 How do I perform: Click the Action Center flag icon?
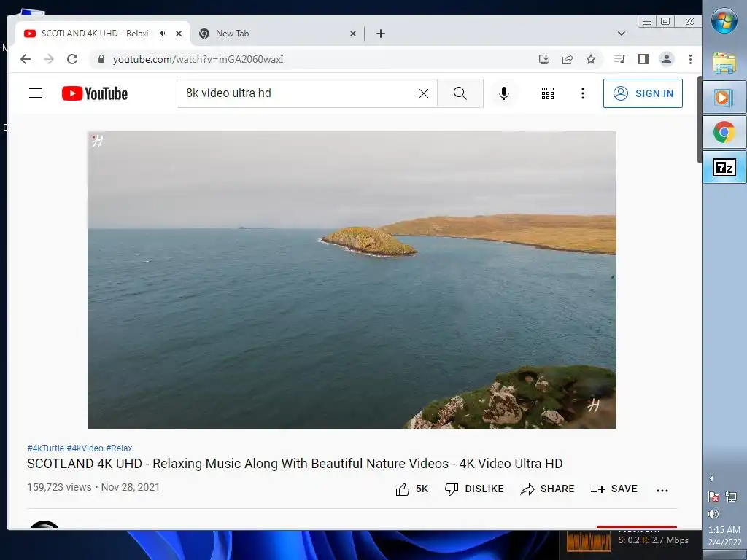[713, 497]
